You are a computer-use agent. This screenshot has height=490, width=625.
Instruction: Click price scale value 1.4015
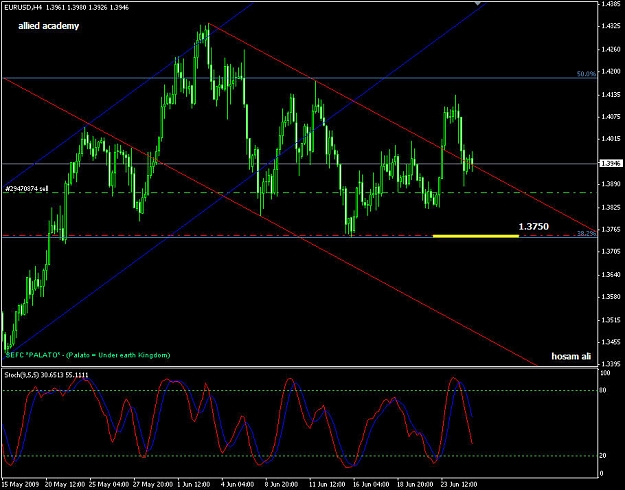coord(612,139)
